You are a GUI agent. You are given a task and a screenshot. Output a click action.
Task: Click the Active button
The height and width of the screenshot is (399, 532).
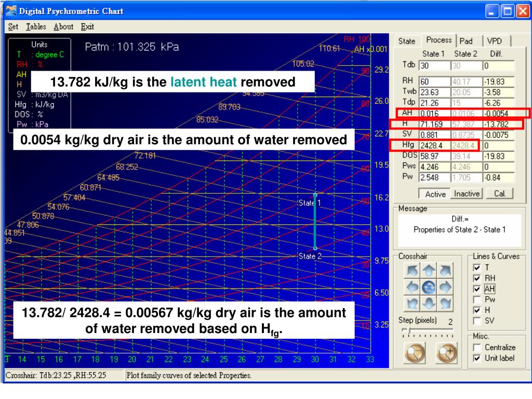tap(435, 194)
